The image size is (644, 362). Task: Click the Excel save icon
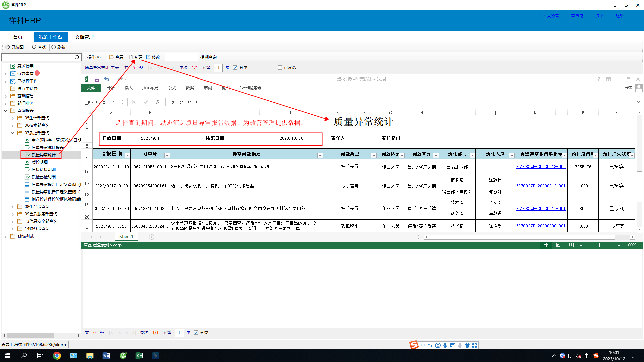tap(97, 79)
